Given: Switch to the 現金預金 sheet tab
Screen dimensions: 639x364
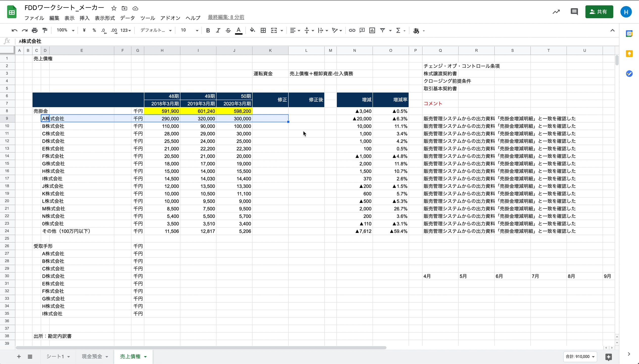Looking at the screenshot, I should [92, 356].
